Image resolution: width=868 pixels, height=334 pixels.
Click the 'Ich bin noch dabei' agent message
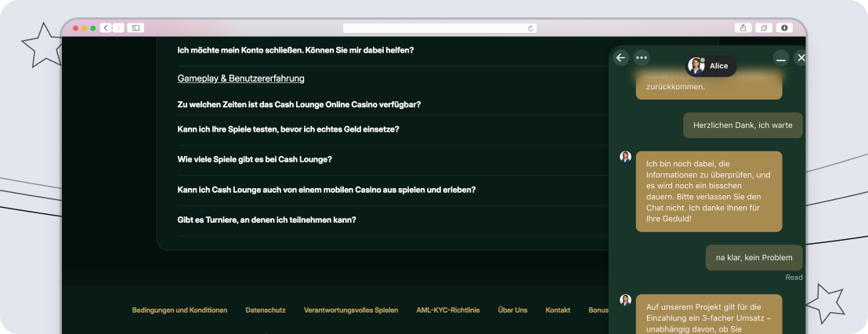[x=708, y=191]
